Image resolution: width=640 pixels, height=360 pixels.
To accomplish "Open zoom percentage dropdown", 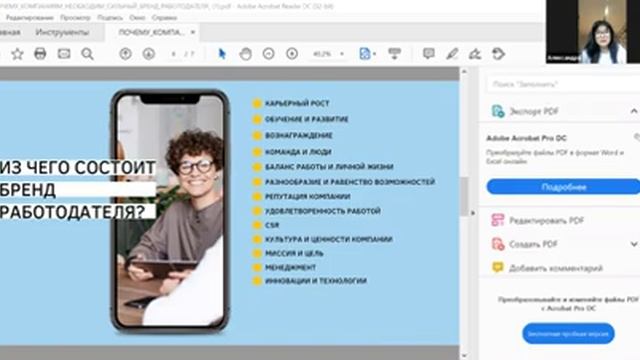I will [x=342, y=54].
